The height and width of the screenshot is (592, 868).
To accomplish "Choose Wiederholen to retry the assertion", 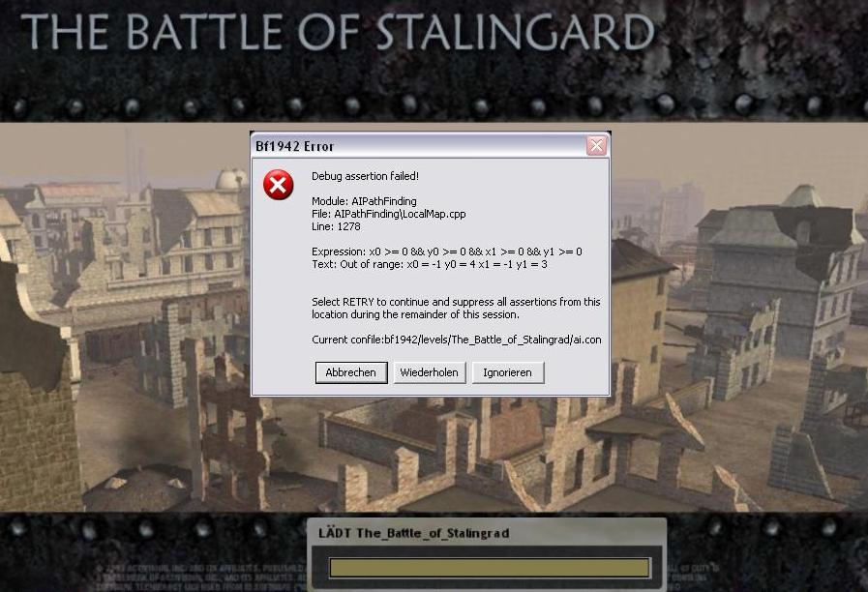I will pyautogui.click(x=429, y=372).
